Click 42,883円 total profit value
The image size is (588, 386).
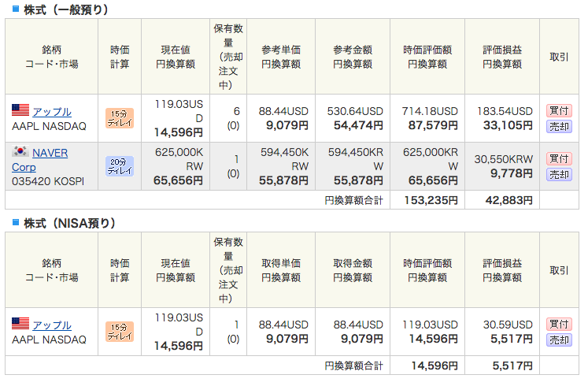click(x=508, y=200)
